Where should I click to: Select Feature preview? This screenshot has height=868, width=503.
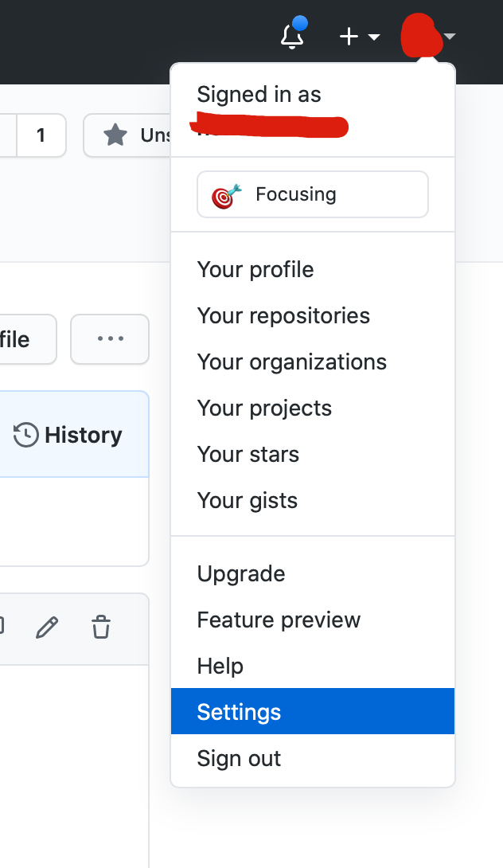click(279, 620)
